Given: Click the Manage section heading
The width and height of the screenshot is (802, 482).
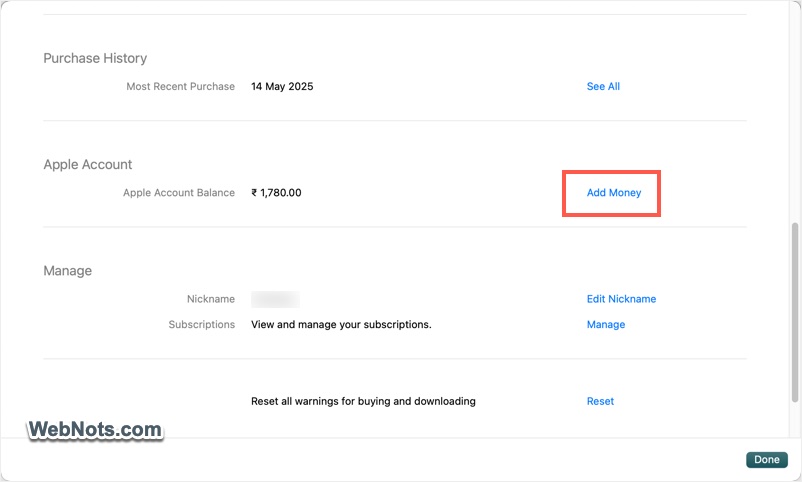Looking at the screenshot, I should click(68, 271).
